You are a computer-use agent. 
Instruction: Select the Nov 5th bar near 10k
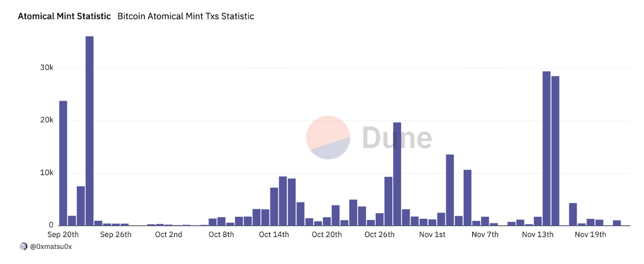[467, 197]
